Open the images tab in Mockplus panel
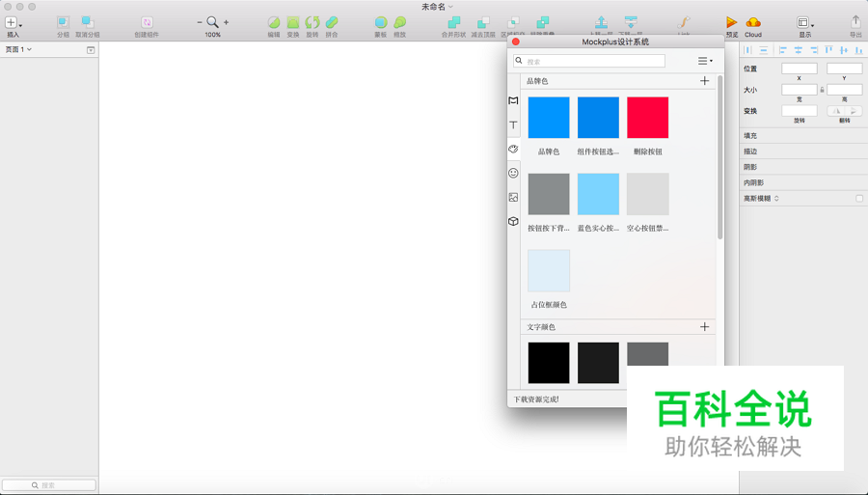 coord(513,197)
